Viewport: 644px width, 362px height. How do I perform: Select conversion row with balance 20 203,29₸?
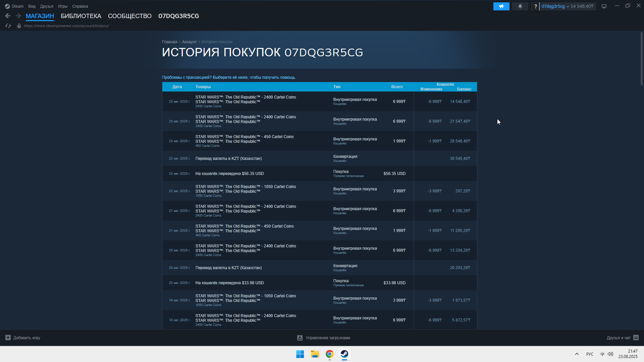click(320, 268)
